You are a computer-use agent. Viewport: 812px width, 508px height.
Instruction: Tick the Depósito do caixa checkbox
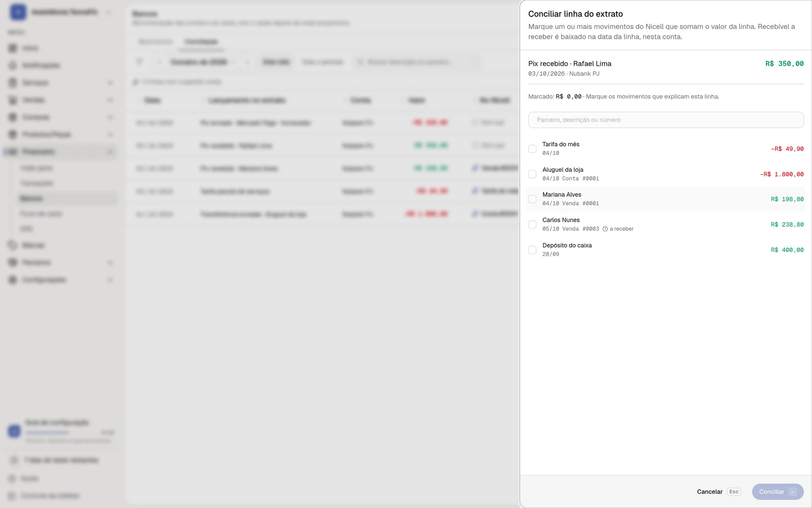[532, 250]
